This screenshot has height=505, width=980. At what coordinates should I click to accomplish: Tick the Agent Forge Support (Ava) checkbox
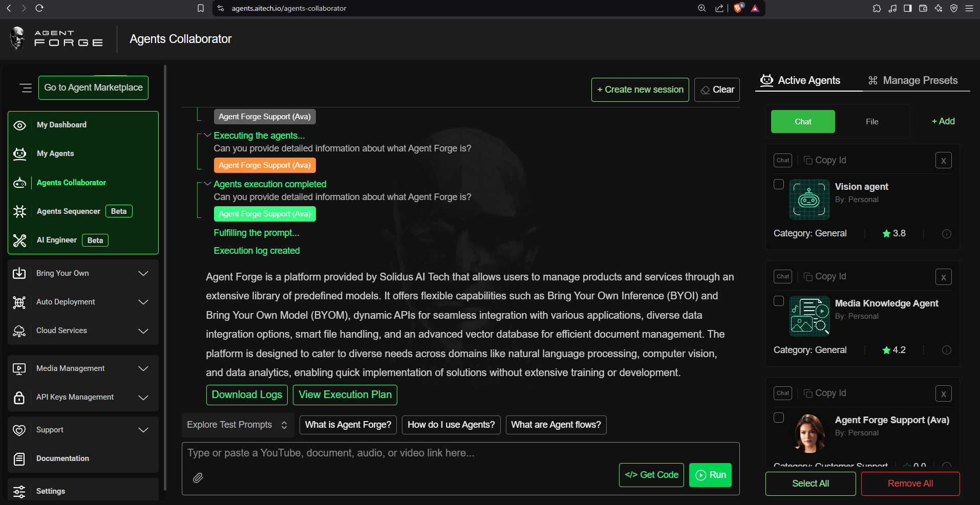point(779,418)
